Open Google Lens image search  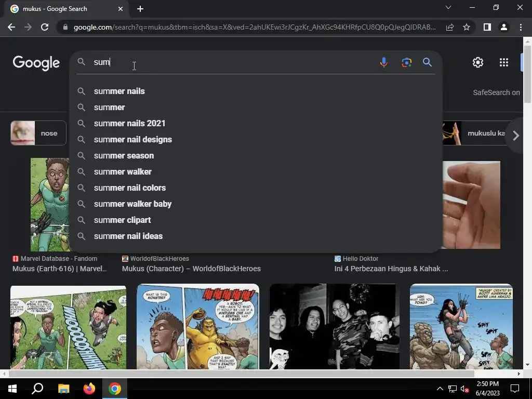click(x=406, y=62)
